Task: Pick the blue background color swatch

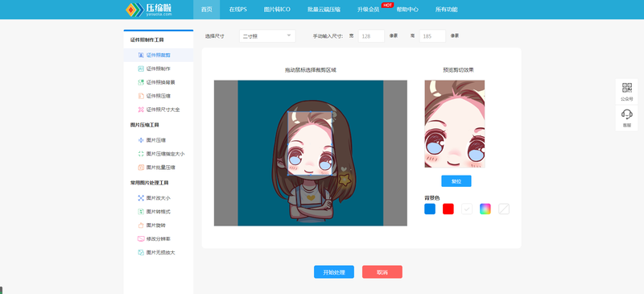Action: pyautogui.click(x=430, y=209)
